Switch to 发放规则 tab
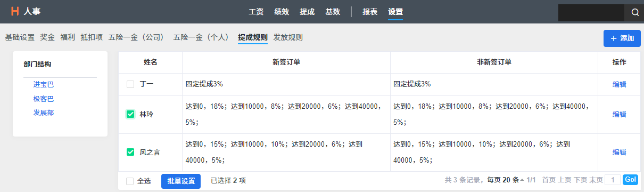 pos(288,37)
